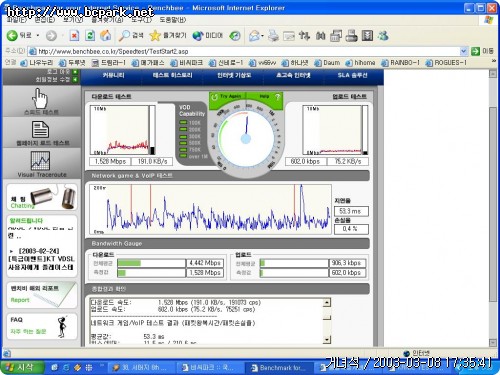This screenshot has width=500, height=375.
Task: Open Favorites (즐겨찾기) star button
Action: pos(168,35)
